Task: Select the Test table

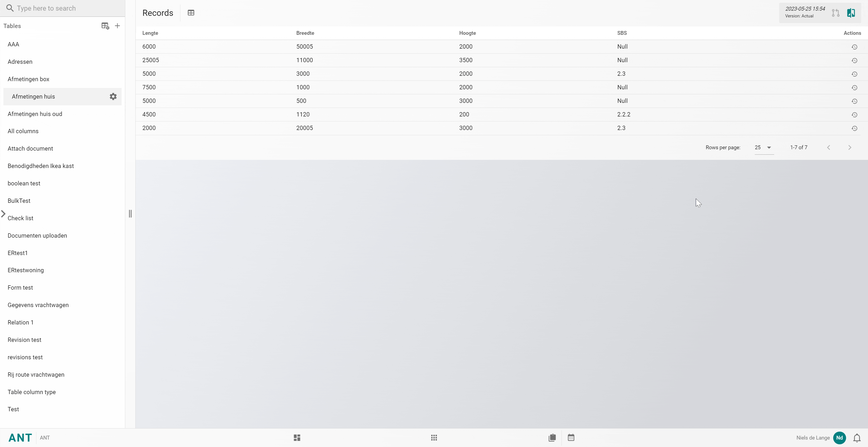Action: click(62, 409)
